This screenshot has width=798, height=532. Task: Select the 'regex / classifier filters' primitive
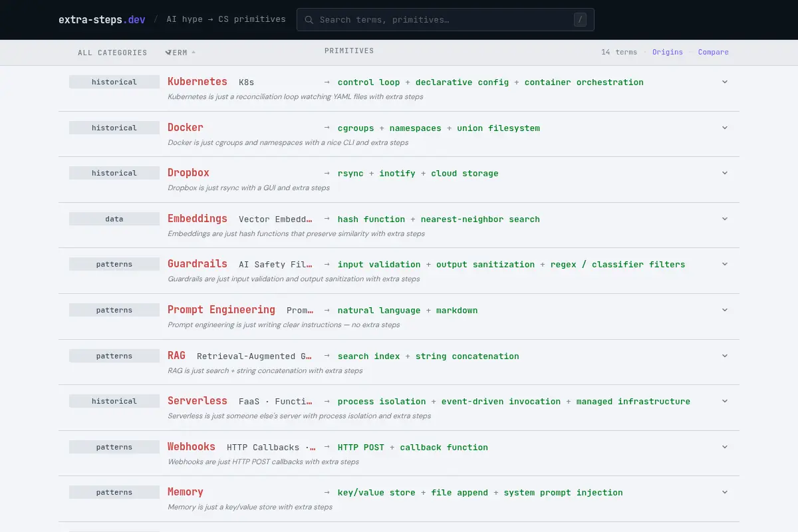618,265
